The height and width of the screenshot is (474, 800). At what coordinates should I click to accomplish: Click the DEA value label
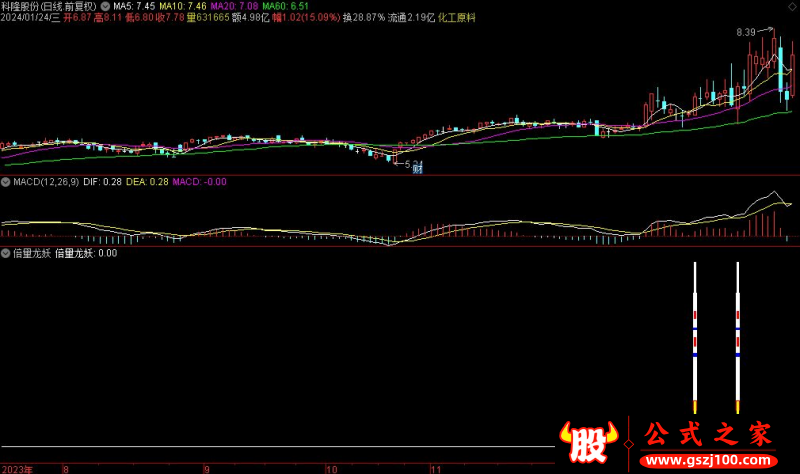149,182
